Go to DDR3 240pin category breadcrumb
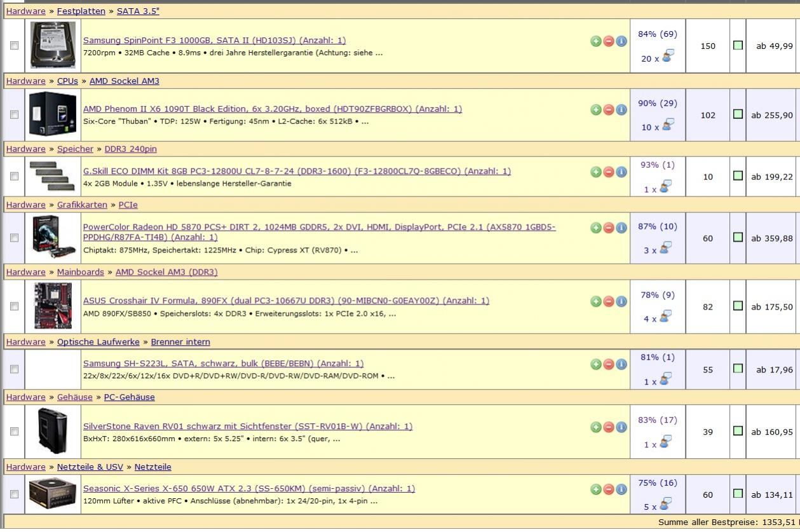 130,149
